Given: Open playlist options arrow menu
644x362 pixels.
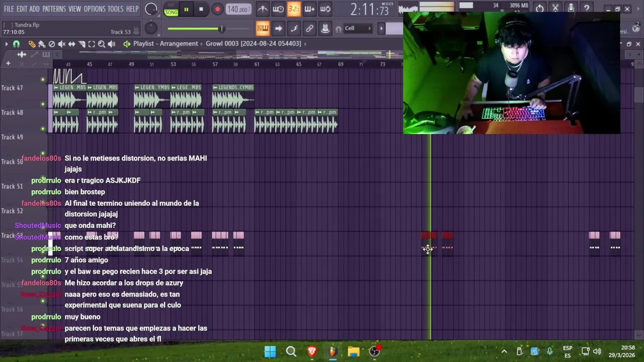Looking at the screenshot, I should click(x=7, y=44).
